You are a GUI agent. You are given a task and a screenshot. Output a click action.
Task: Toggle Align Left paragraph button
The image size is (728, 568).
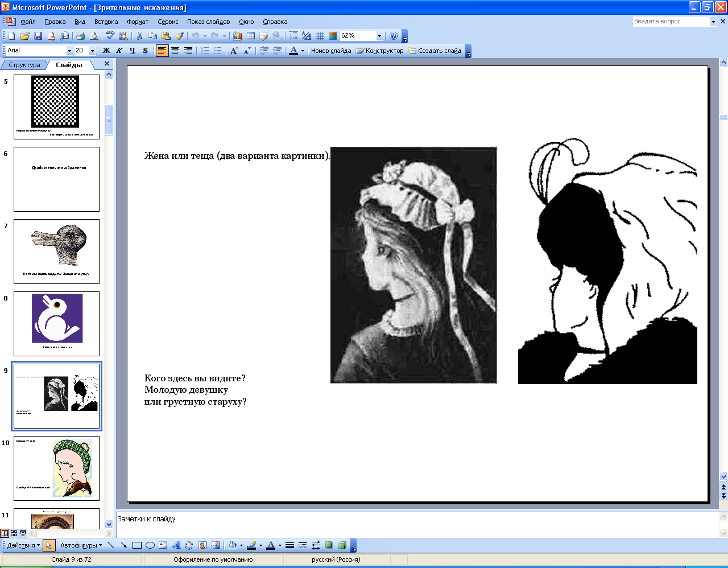162,51
